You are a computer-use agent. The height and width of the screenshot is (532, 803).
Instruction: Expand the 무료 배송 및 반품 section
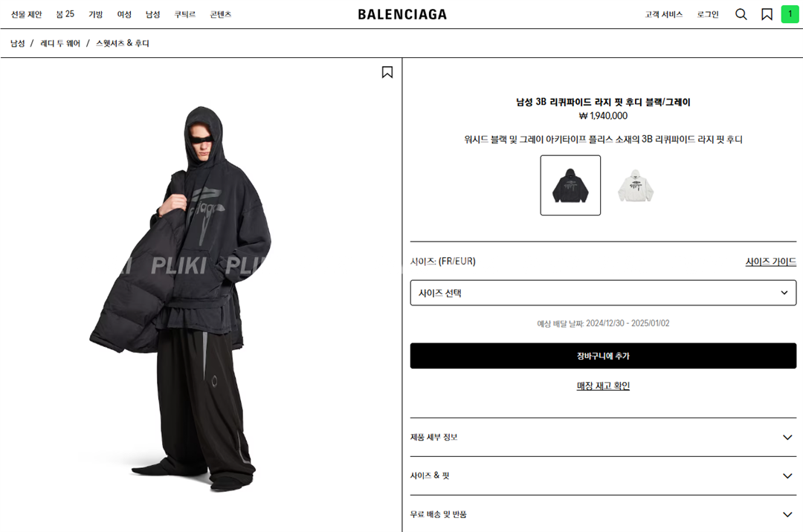603,514
